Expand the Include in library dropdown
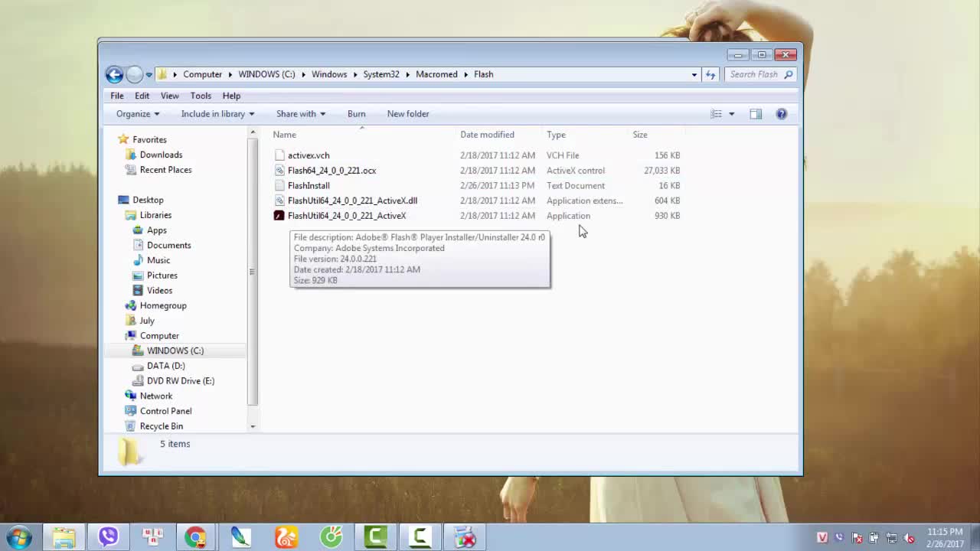 217,114
